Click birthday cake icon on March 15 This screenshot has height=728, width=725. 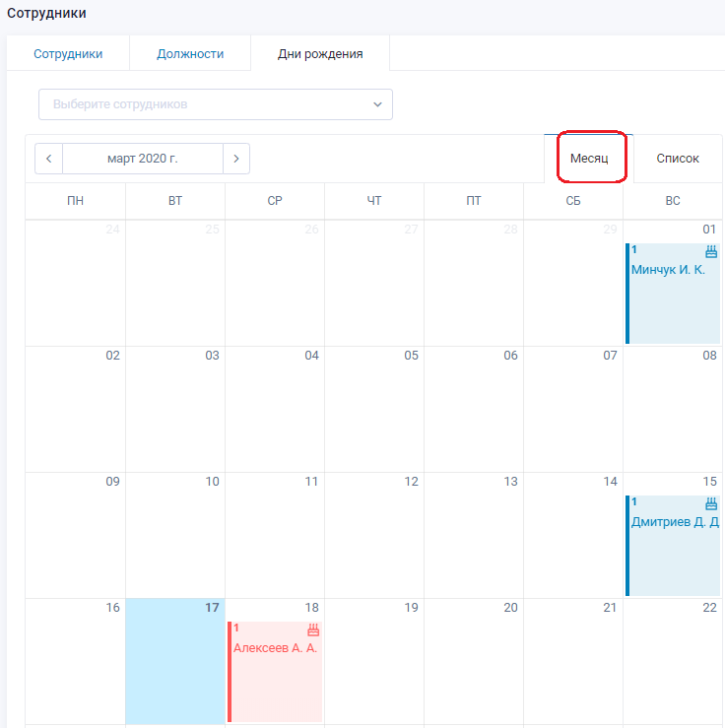[711, 503]
